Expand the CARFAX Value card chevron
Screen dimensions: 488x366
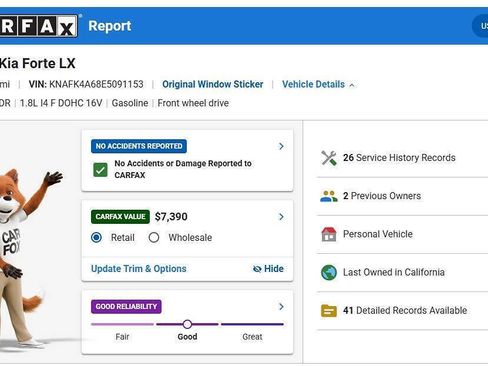point(281,217)
